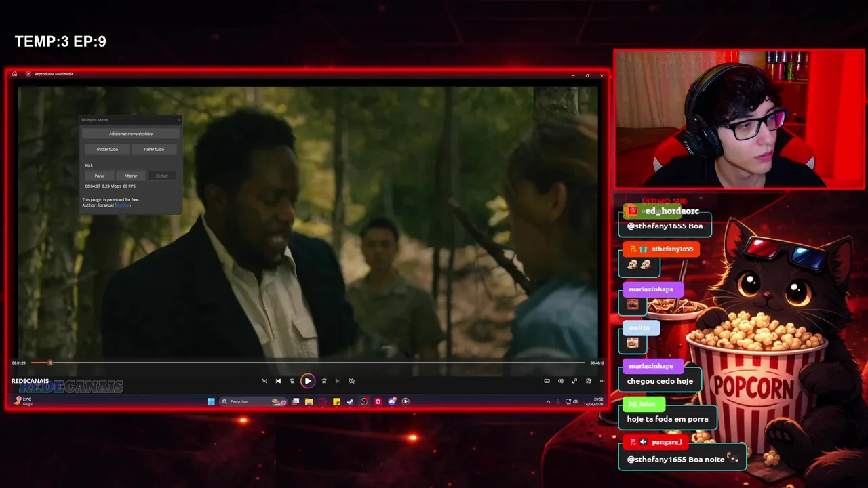Click the Adicionar novo destino button
Image resolution: width=868 pixels, height=488 pixels.
click(x=131, y=134)
